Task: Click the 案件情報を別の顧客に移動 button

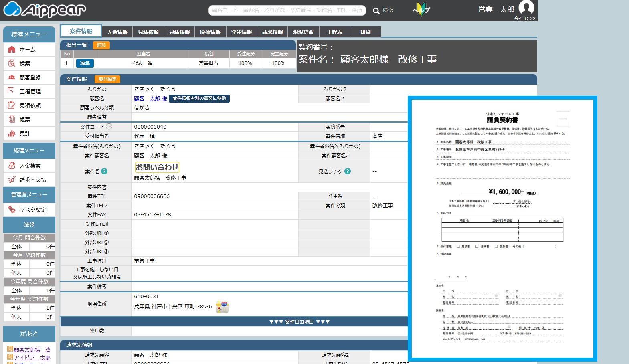Action: (199, 99)
